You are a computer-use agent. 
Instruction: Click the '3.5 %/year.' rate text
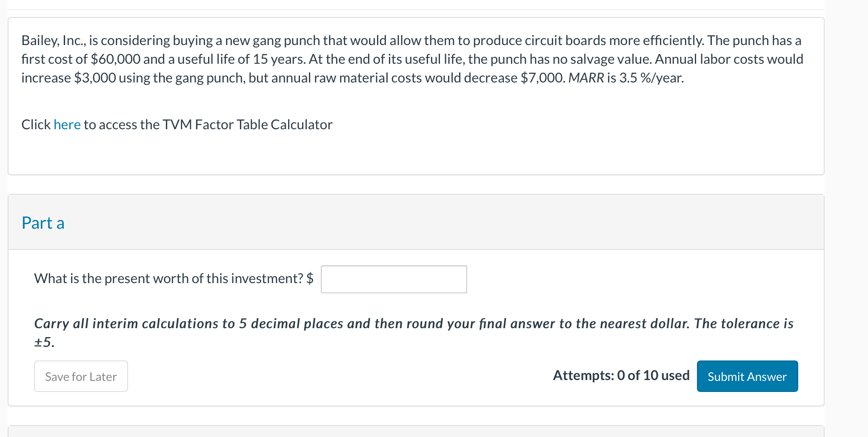click(x=651, y=78)
